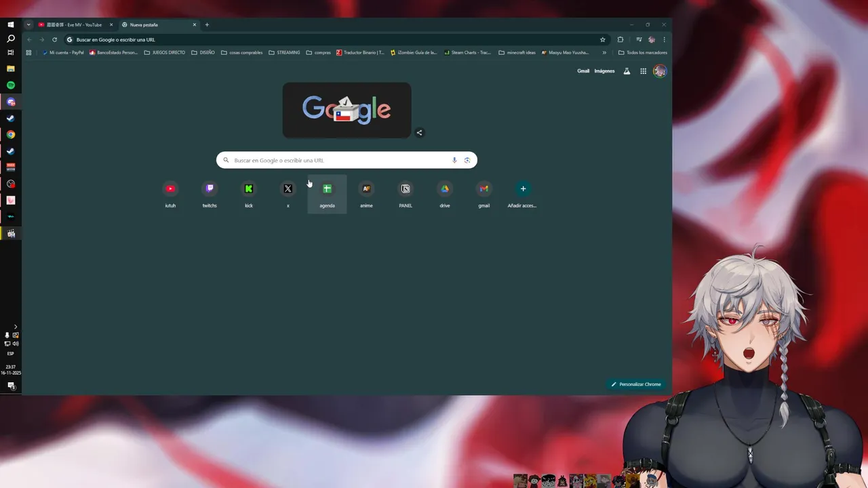The width and height of the screenshot is (868, 488).
Task: Open Search Labs flask icon
Action: (x=627, y=71)
